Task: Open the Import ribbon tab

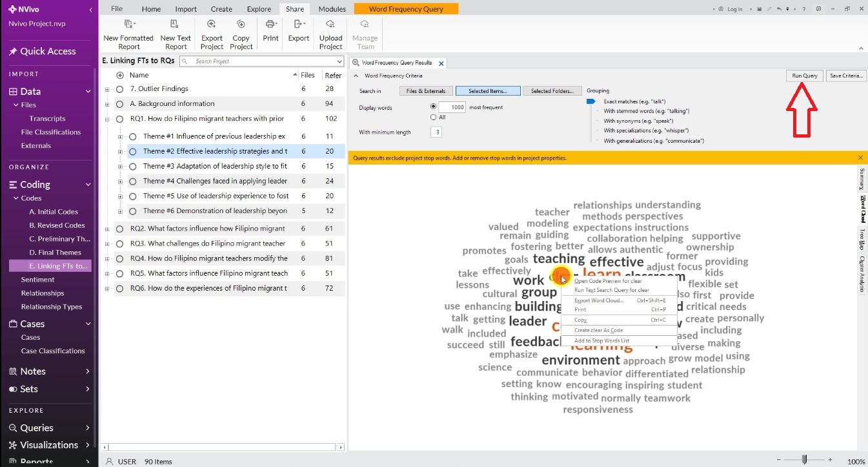Action: tap(186, 9)
